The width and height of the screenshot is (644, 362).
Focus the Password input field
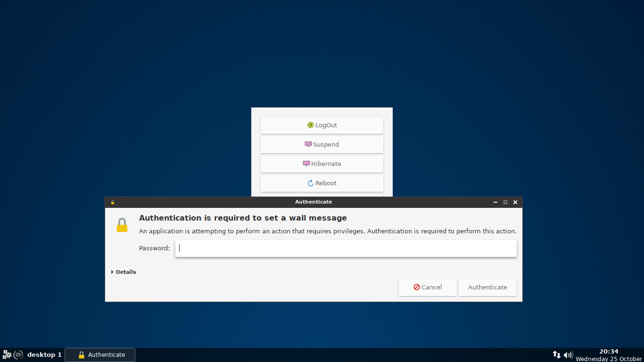coord(346,248)
